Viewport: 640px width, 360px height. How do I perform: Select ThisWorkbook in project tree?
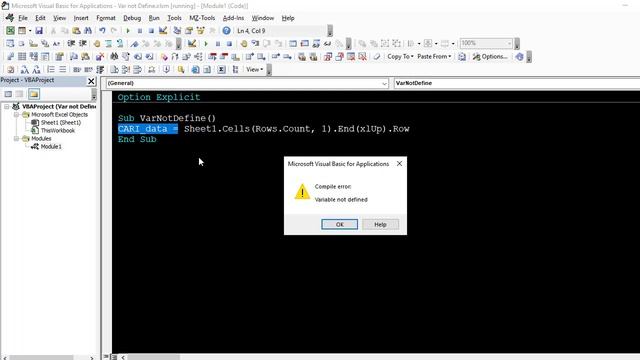58,131
